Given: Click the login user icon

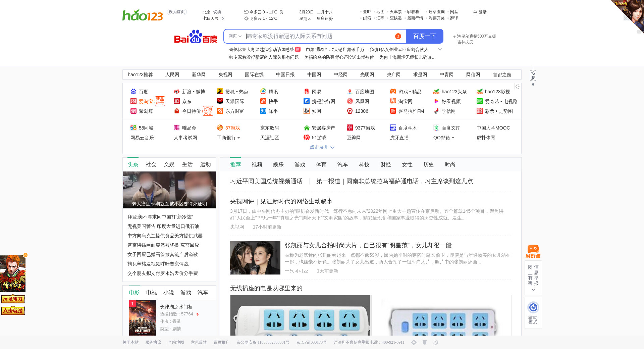Looking at the screenshot, I should [475, 12].
